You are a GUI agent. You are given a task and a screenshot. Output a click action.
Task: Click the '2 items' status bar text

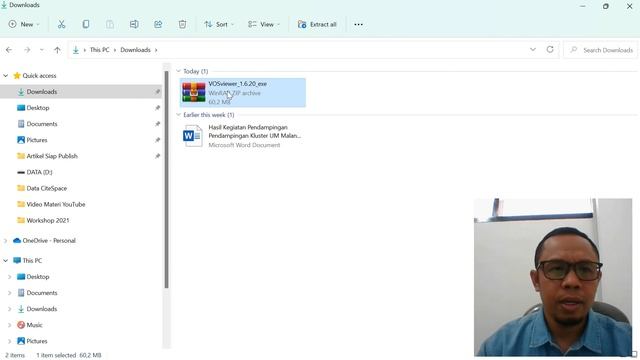pyautogui.click(x=15, y=355)
